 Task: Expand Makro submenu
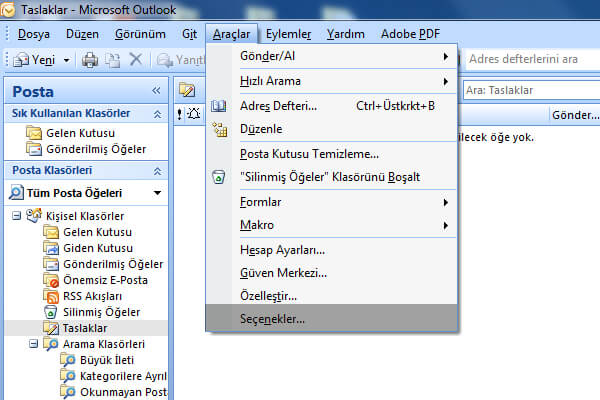coord(445,225)
